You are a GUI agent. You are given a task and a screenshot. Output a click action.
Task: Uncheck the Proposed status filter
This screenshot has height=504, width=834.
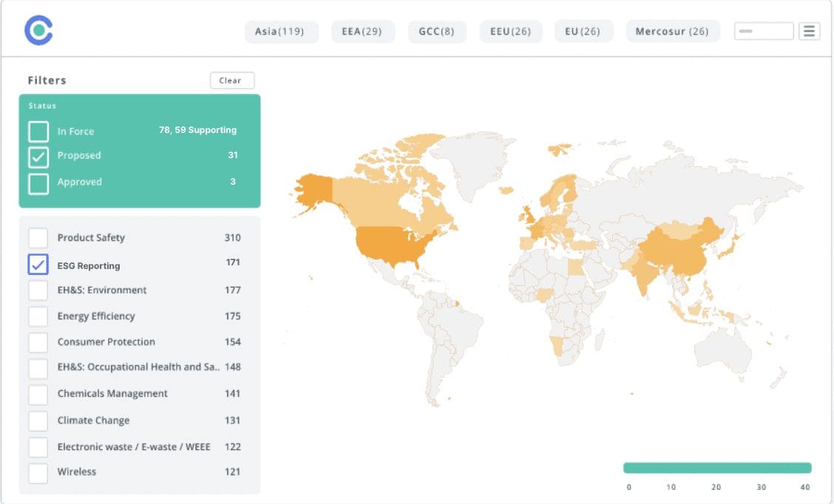coord(38,156)
